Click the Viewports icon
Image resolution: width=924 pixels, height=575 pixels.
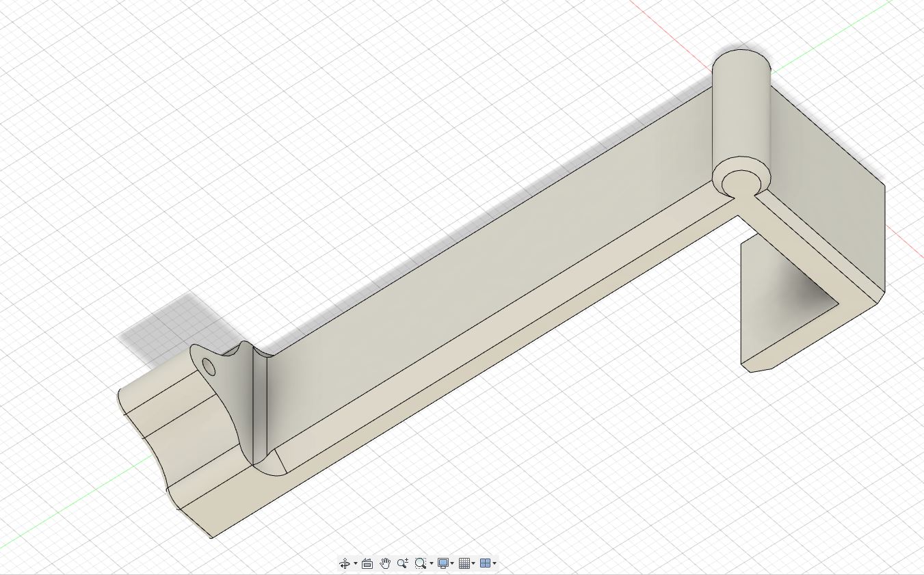[x=484, y=563]
